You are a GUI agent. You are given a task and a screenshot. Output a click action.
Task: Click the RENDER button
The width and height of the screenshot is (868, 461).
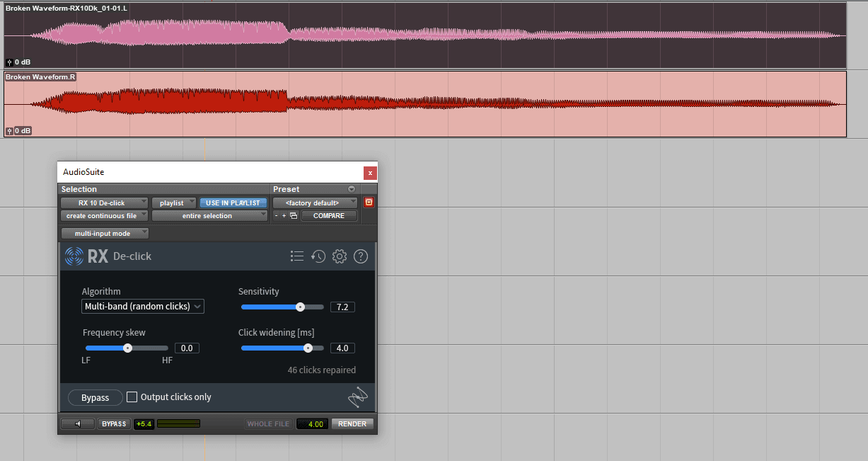352,424
